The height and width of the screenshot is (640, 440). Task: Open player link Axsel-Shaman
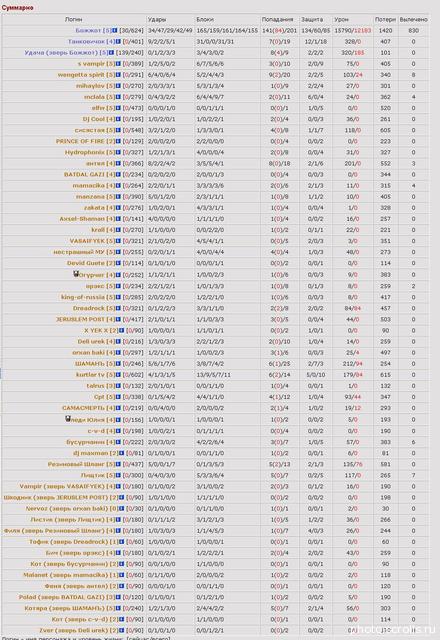(87, 219)
